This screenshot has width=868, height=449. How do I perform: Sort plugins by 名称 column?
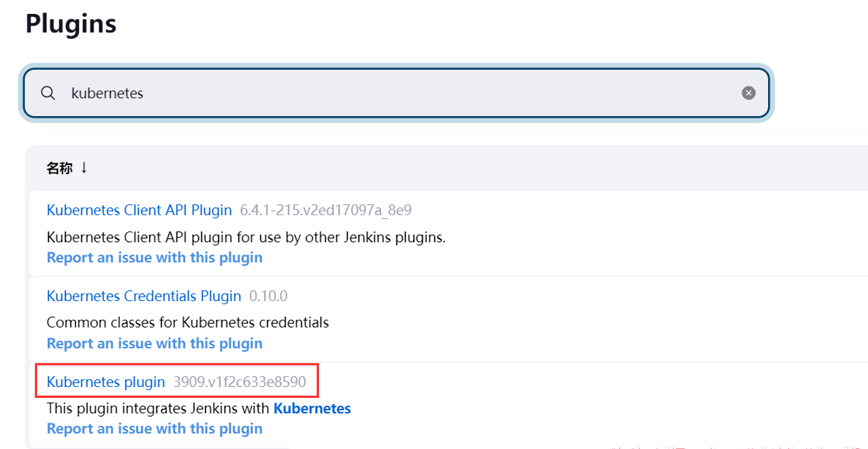[59, 168]
